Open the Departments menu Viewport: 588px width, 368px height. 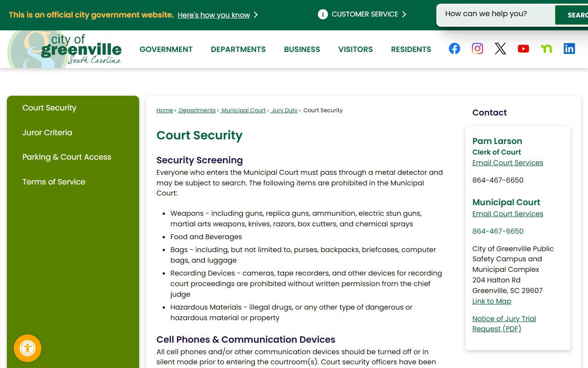pyautogui.click(x=238, y=49)
